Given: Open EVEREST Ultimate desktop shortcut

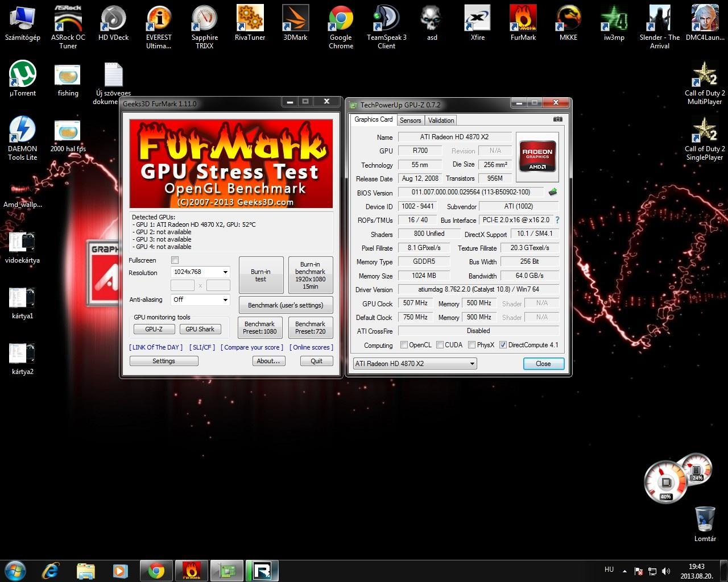Looking at the screenshot, I should click(x=159, y=27).
